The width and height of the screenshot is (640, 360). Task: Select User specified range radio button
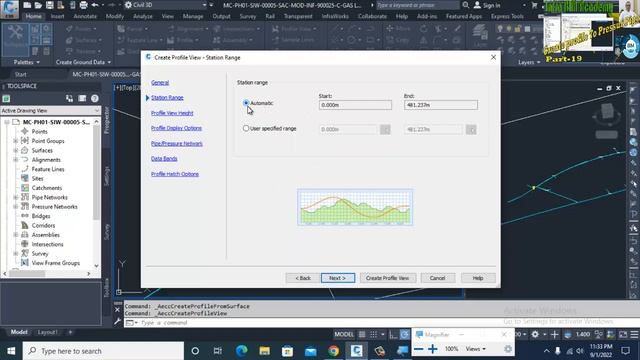246,128
